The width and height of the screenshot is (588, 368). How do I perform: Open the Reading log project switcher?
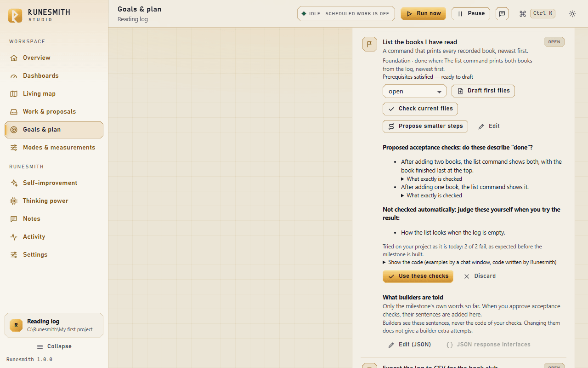click(x=54, y=325)
